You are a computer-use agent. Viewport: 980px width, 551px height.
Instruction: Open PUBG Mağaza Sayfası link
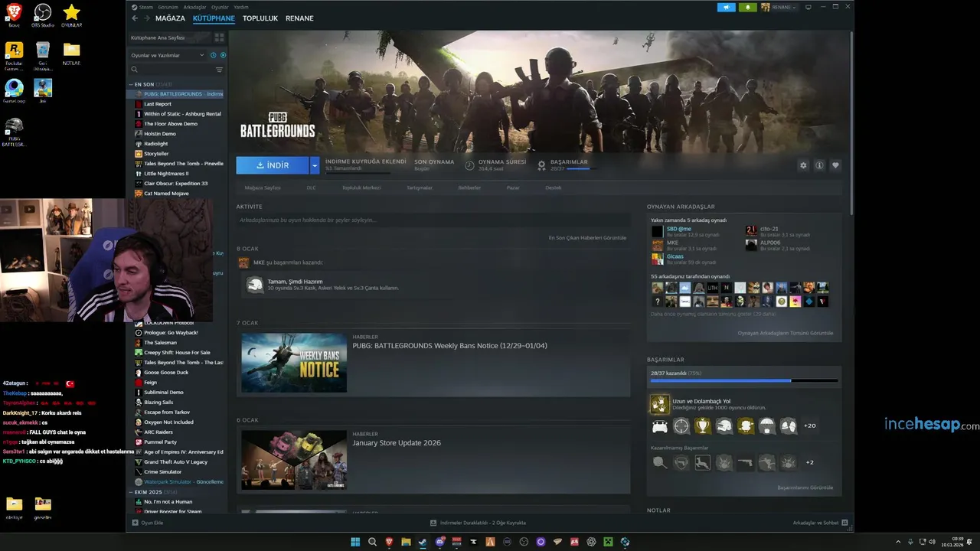263,187
